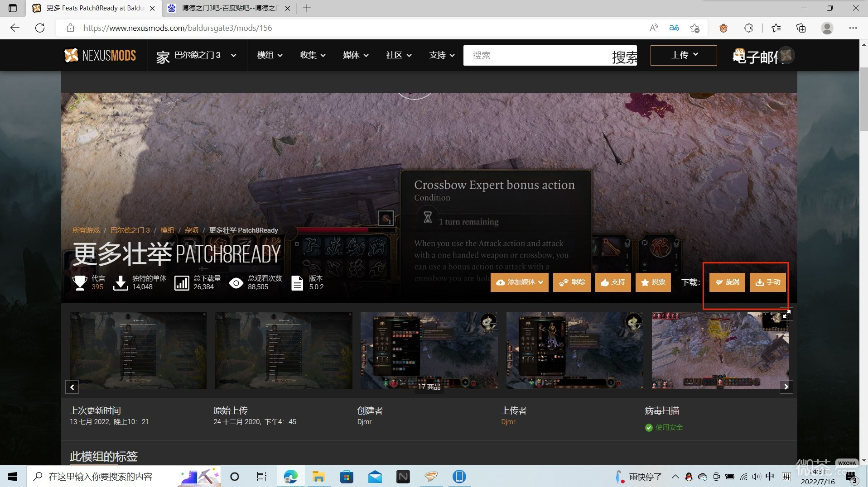
Task: Open the first gallery thumbnail
Action: pyautogui.click(x=138, y=350)
